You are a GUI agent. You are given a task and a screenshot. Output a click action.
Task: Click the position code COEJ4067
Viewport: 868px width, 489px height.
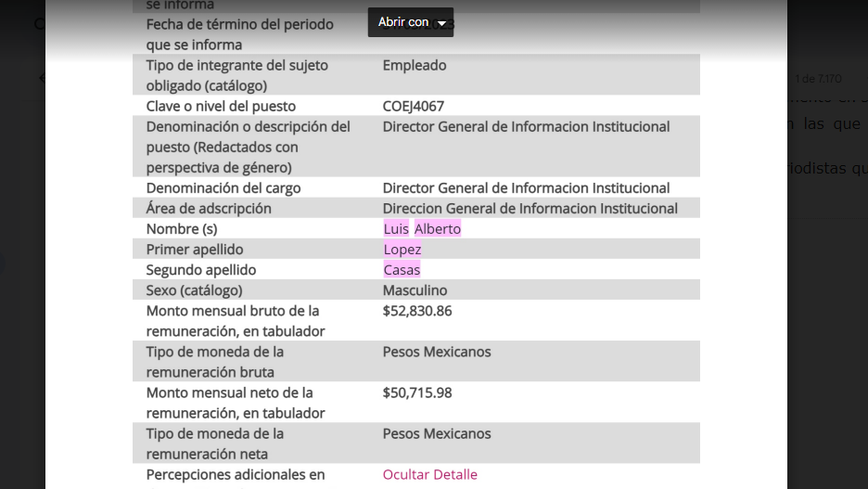pyautogui.click(x=413, y=107)
